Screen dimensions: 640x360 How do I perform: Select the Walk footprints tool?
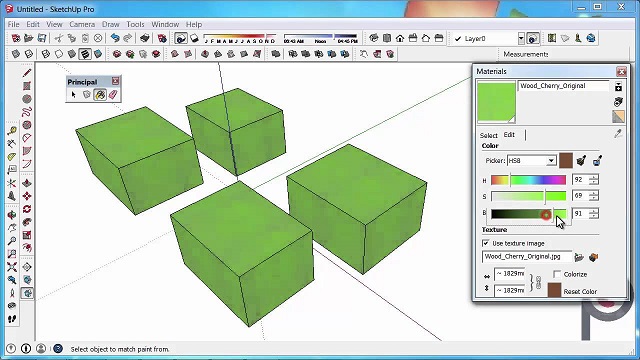coord(12,319)
